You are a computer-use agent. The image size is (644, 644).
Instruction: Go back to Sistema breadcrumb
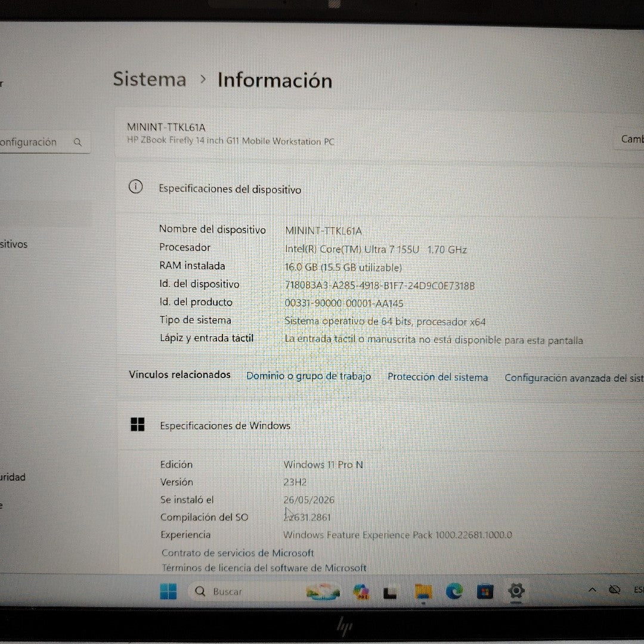pos(150,79)
